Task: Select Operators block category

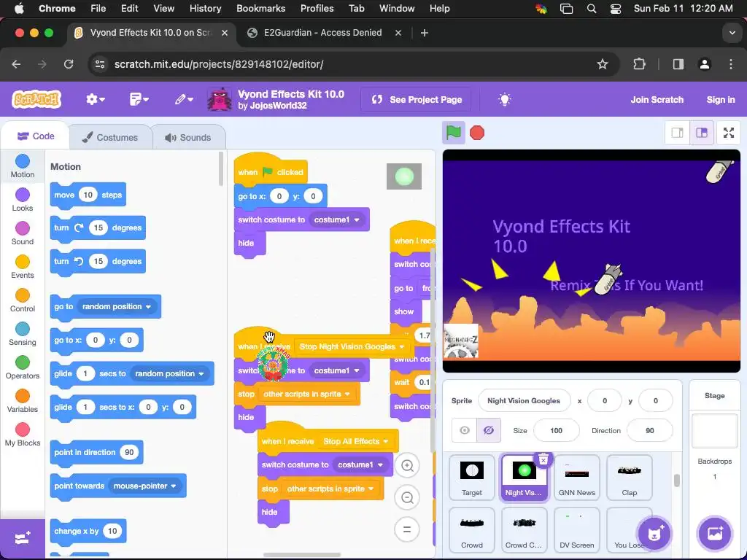Action: tap(23, 367)
